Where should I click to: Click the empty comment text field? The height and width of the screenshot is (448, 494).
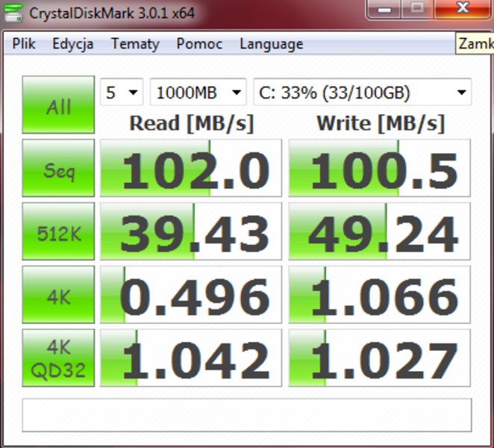pyautogui.click(x=246, y=414)
